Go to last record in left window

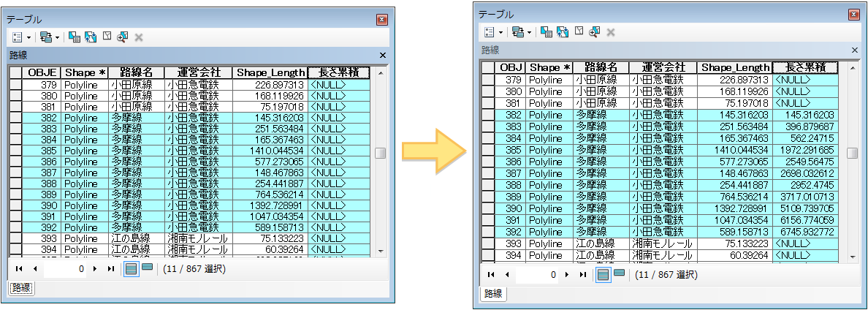[x=111, y=269]
